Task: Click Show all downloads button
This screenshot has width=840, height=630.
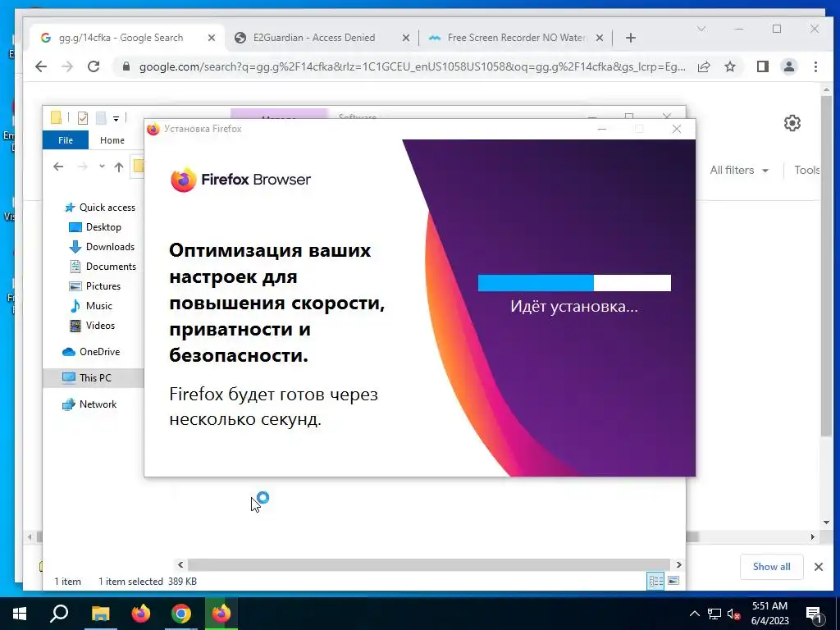Action: click(x=771, y=567)
